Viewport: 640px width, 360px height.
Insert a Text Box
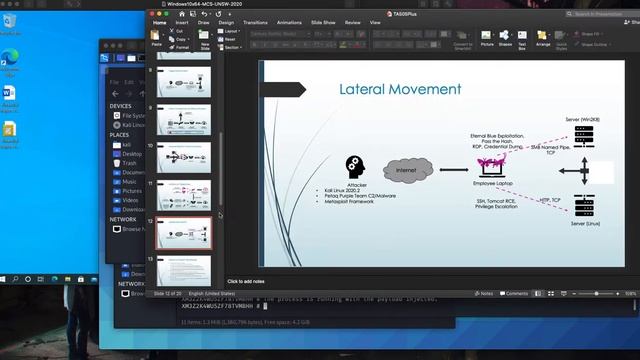pyautogui.click(x=522, y=40)
